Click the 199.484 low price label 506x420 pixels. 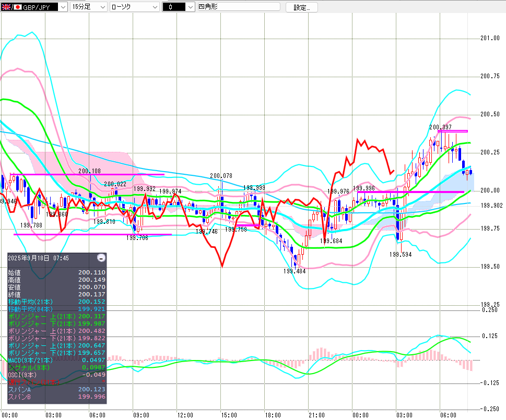pos(295,271)
